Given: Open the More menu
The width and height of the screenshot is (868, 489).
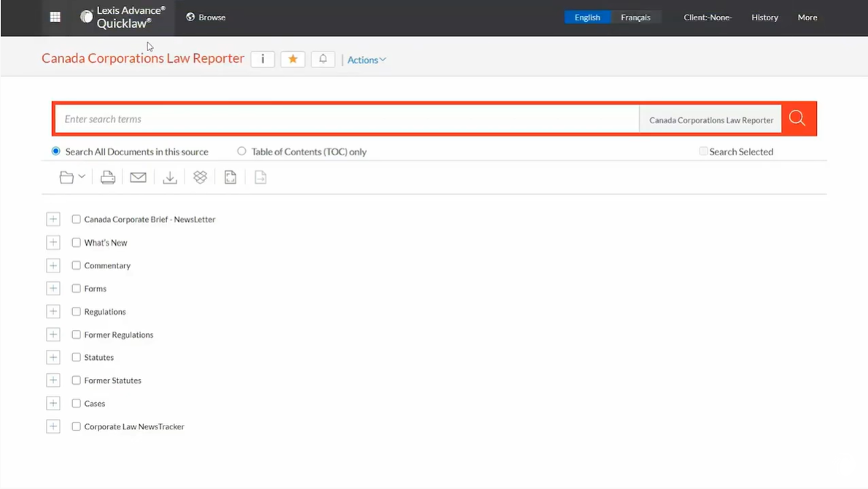Looking at the screenshot, I should coord(807,17).
